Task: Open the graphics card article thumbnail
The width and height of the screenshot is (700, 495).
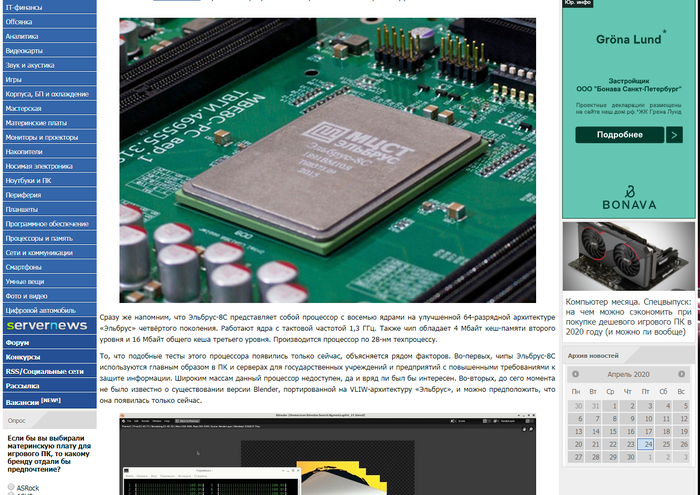Action: point(629,256)
